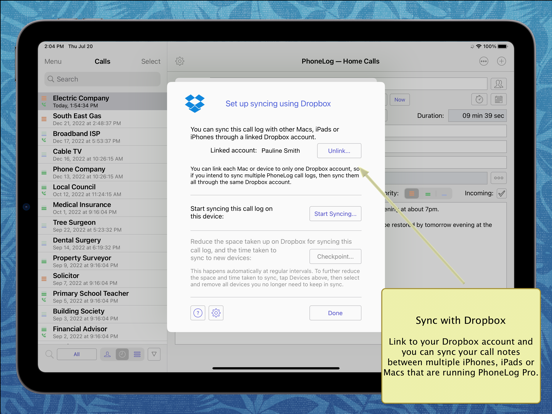Select the orange priority swatch

412,194
